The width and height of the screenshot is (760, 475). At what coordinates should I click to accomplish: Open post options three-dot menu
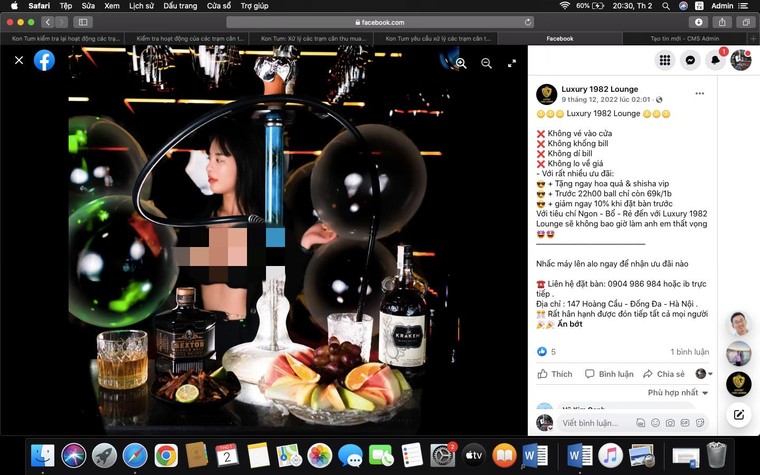point(700,94)
